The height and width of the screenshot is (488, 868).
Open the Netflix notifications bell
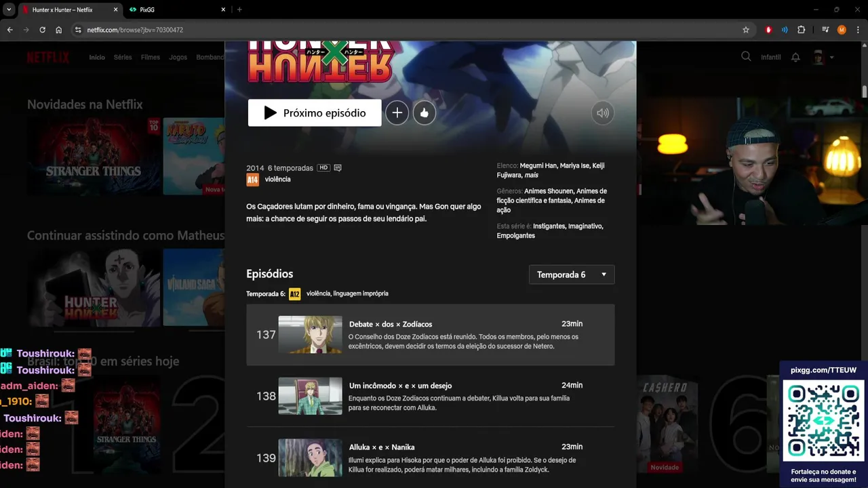click(x=796, y=57)
